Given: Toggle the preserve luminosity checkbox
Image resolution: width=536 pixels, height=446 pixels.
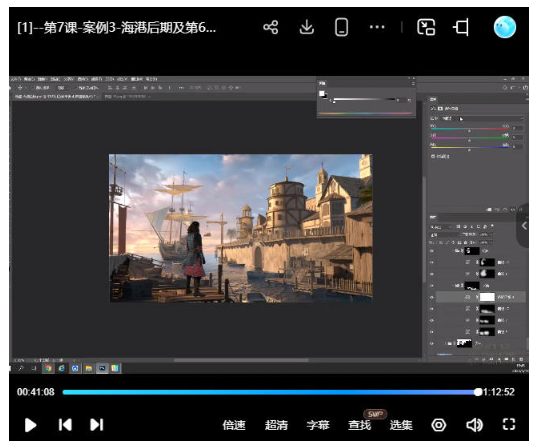Looking at the screenshot, I should point(433,156).
